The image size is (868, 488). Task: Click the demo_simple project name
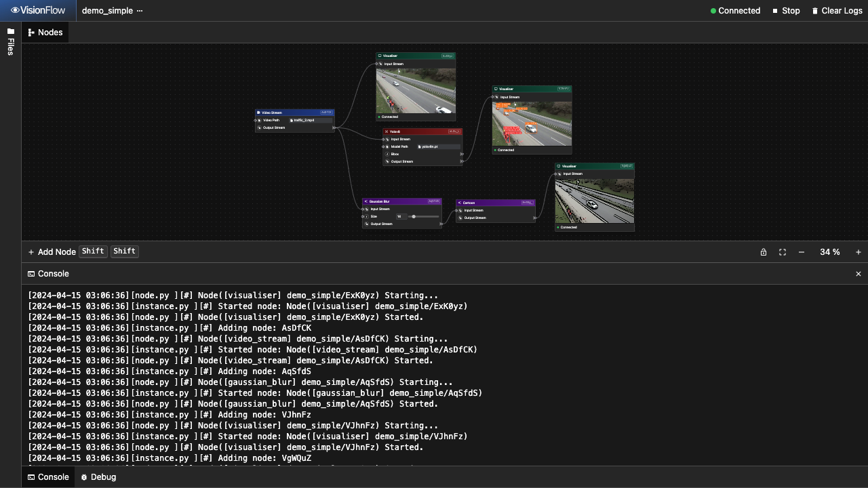point(107,11)
